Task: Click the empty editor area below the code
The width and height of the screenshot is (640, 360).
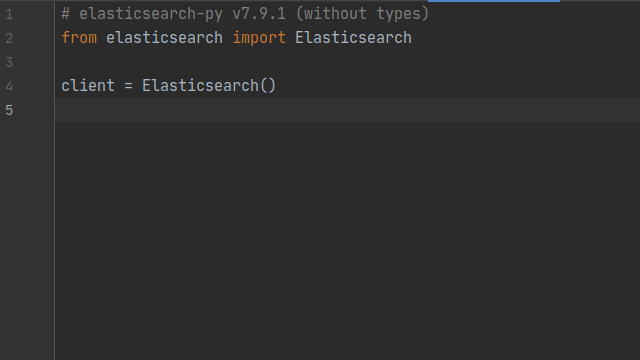Action: pos(347,241)
